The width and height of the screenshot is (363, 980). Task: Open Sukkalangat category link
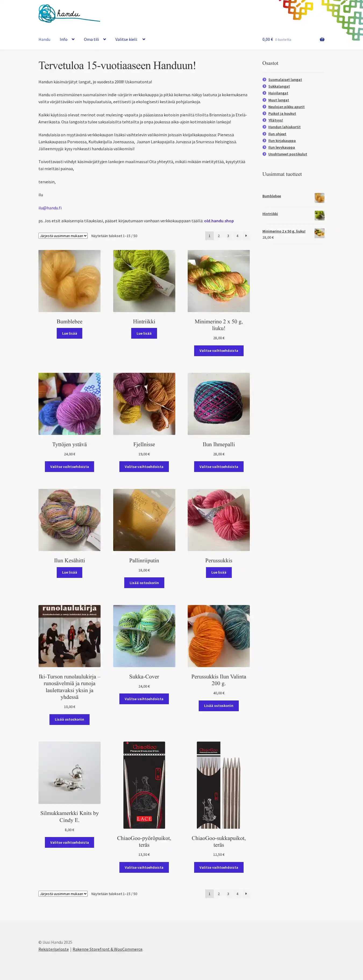click(279, 86)
